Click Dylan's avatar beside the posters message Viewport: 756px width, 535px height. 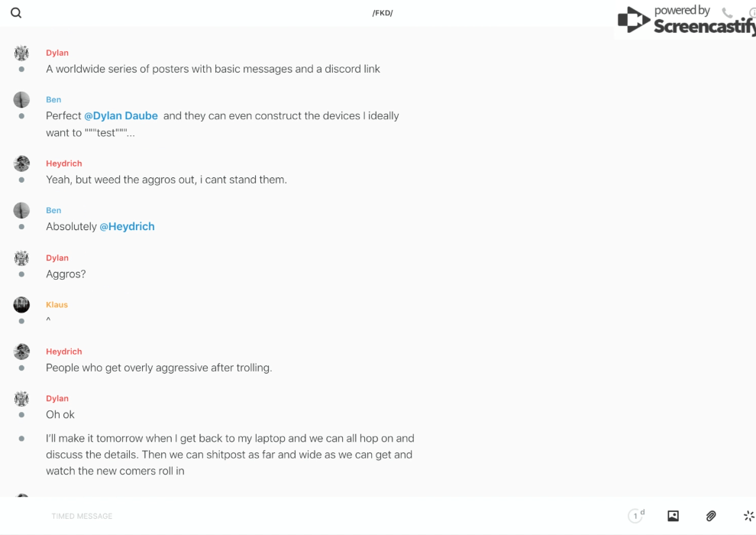(x=21, y=53)
